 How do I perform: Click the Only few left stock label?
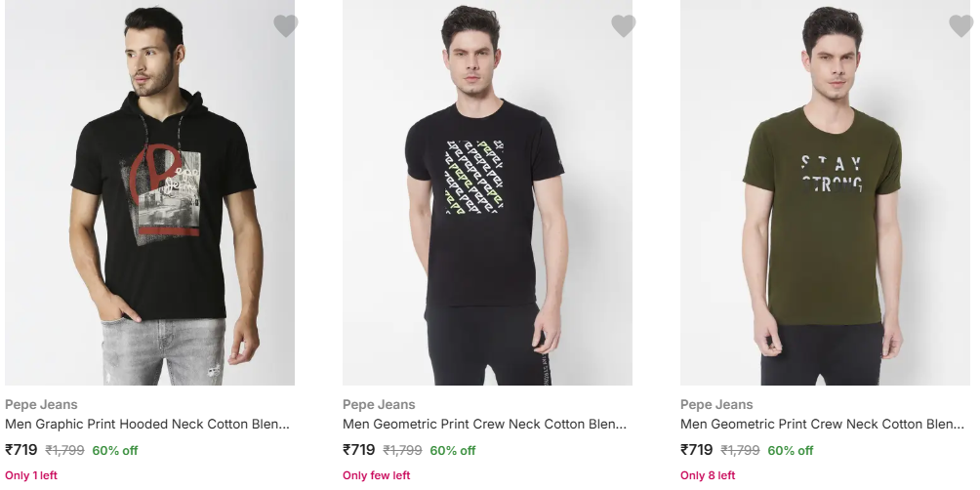[x=377, y=475]
